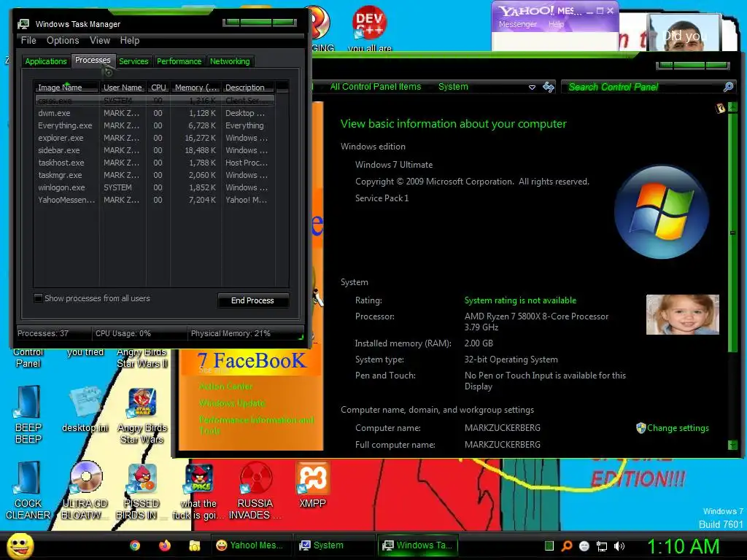
Task: Click the search magnifier in Control Panel
Action: [x=729, y=87]
